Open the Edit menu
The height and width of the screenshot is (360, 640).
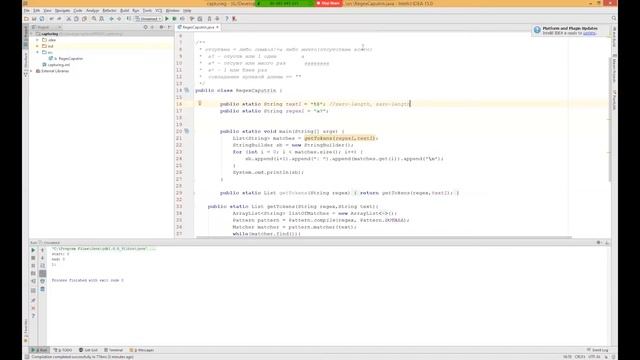click(x=36, y=11)
